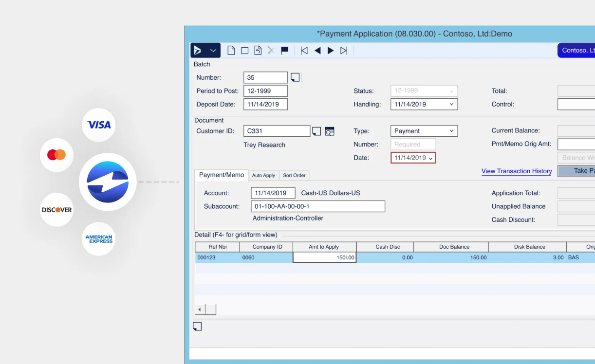The height and width of the screenshot is (364, 595).
Task: Click the Pmt/Memo Orig Amt field
Action: tap(576, 144)
